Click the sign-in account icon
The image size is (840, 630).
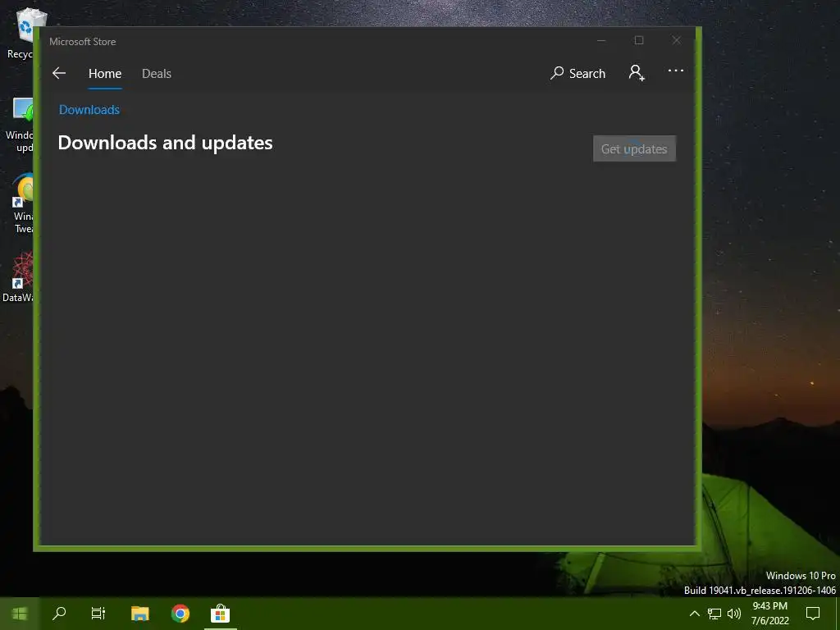637,73
